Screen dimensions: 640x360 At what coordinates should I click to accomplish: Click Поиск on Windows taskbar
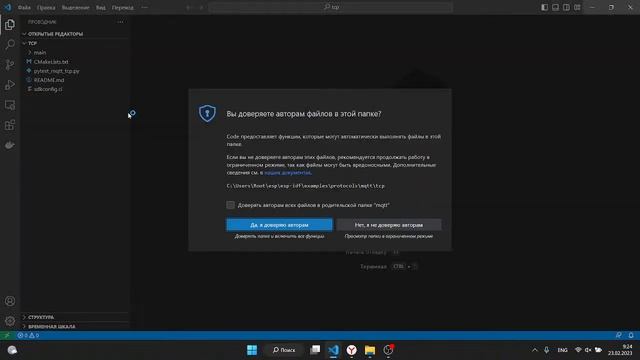(x=284, y=350)
